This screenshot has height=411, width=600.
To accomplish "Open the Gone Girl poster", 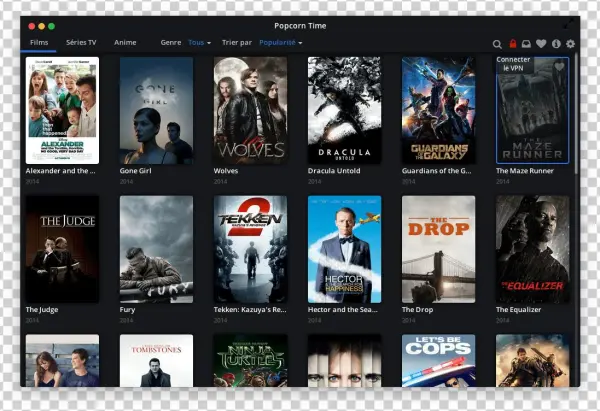I will (157, 110).
